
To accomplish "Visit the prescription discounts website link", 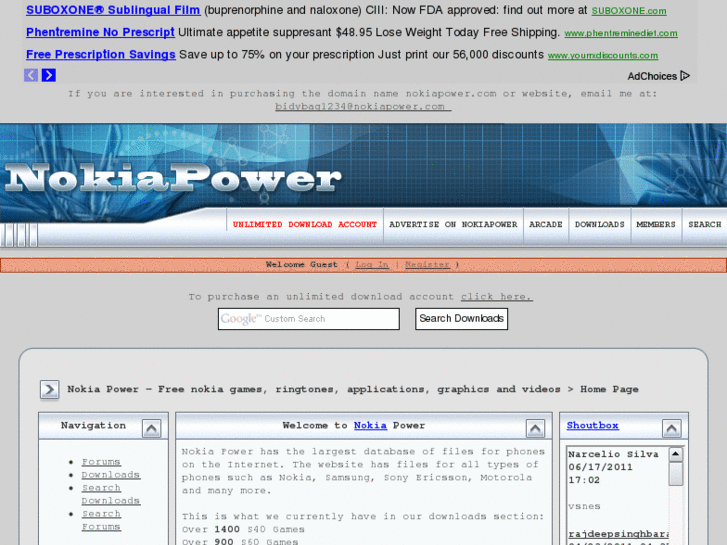I will [603, 56].
